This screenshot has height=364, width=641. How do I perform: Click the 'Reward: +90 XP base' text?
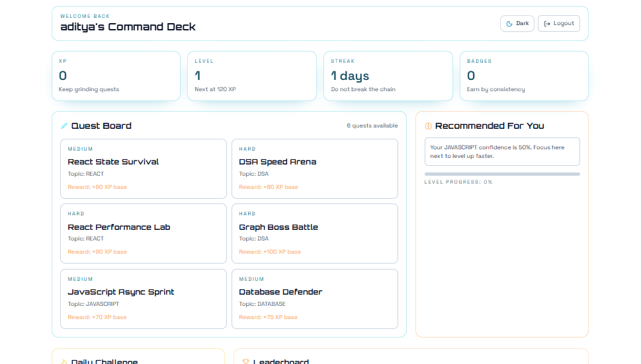pyautogui.click(x=97, y=252)
